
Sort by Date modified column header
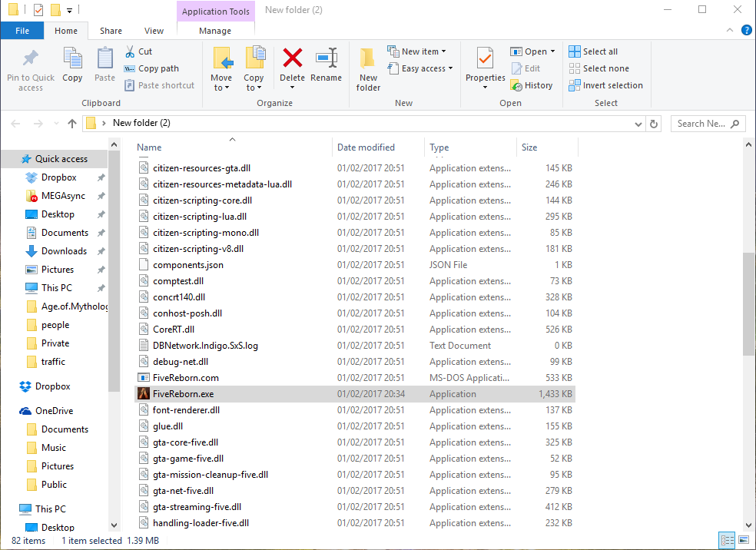click(x=378, y=147)
